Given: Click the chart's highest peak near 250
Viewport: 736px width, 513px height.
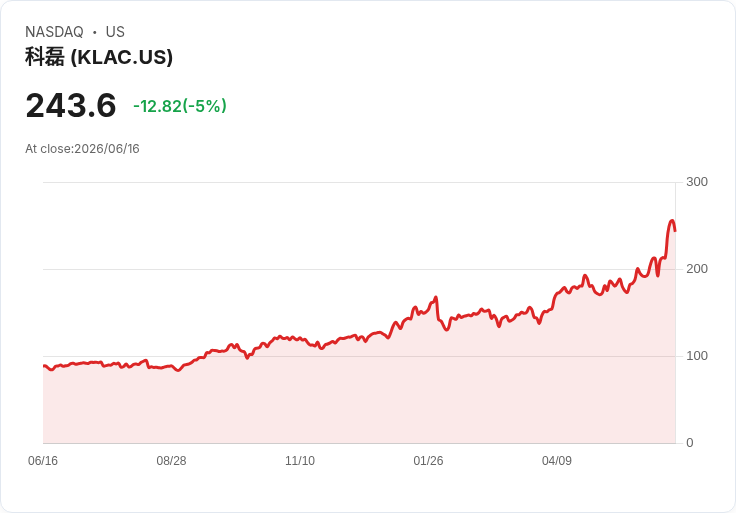Looking at the screenshot, I should (672, 221).
